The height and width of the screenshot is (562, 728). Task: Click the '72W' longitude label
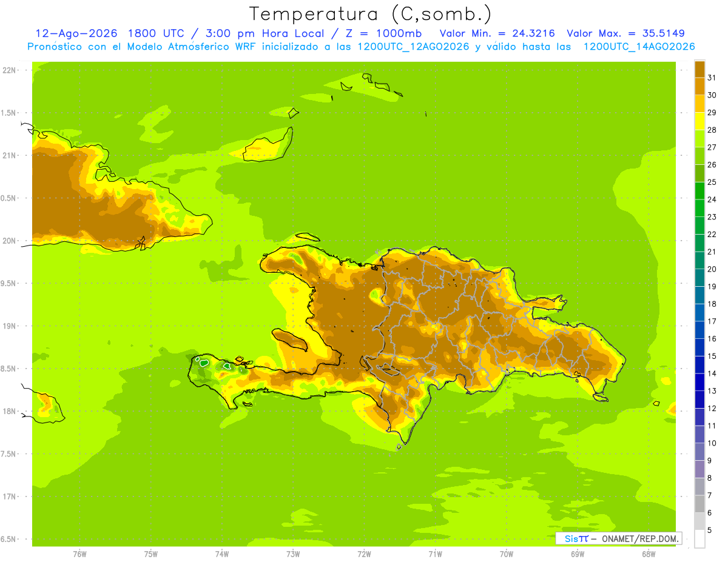tap(364, 554)
